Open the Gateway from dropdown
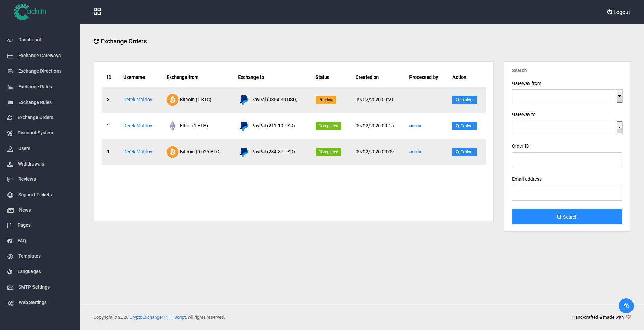Viewport: 644px width, 330px height. click(x=567, y=96)
